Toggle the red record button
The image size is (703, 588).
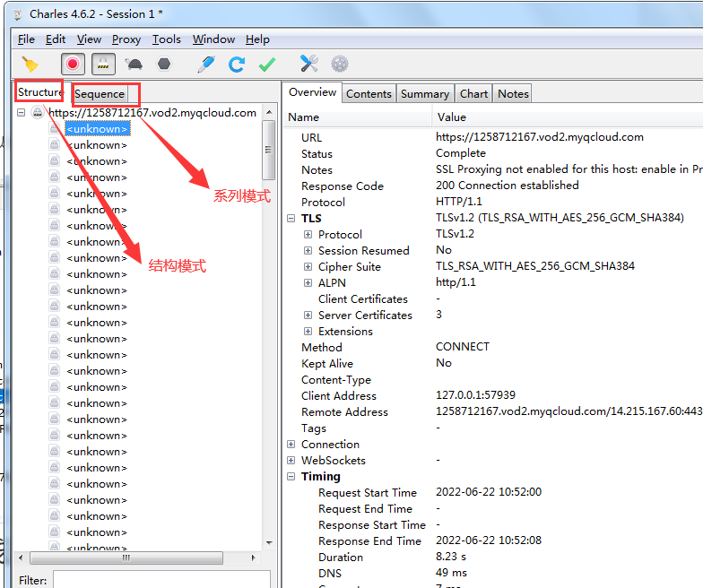coord(73,65)
